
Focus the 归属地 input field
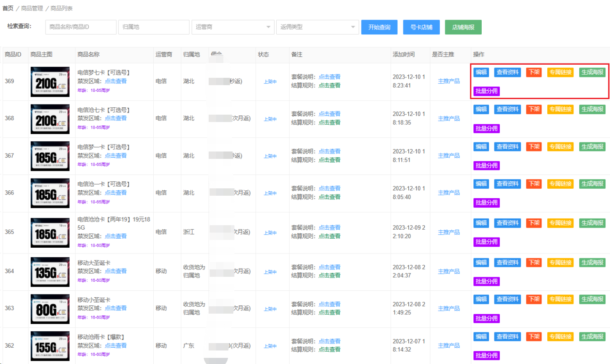click(x=154, y=27)
